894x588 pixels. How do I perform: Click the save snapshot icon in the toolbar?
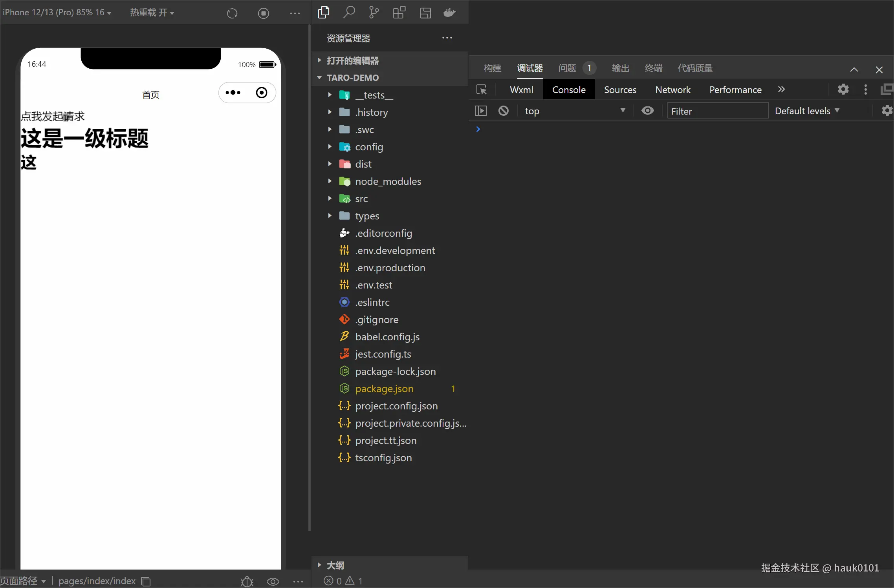pyautogui.click(x=425, y=12)
